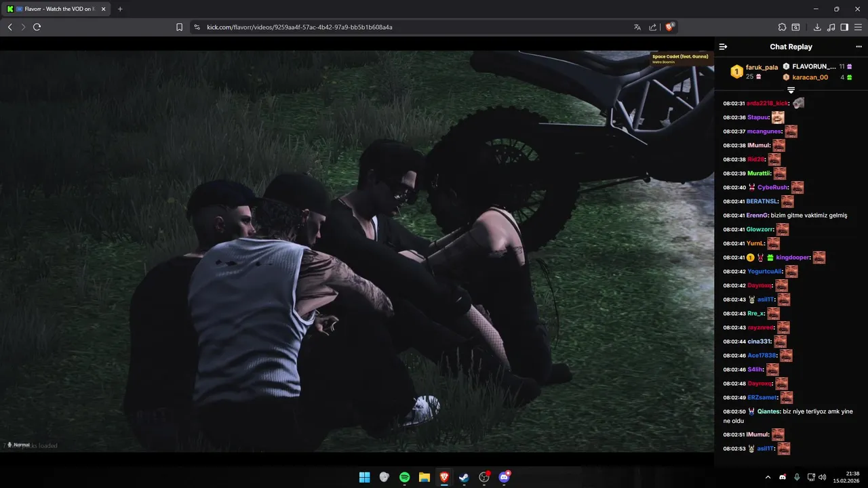Click the 08:02:41 timestamp next to ErennG
The width and height of the screenshot is (868, 488).
coord(734,216)
